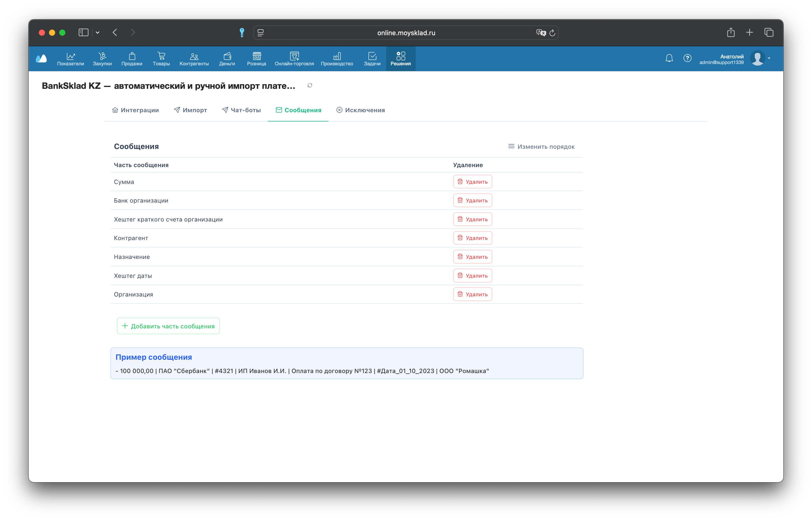
Task: Delete the Хештег даты message part
Action: click(x=472, y=276)
